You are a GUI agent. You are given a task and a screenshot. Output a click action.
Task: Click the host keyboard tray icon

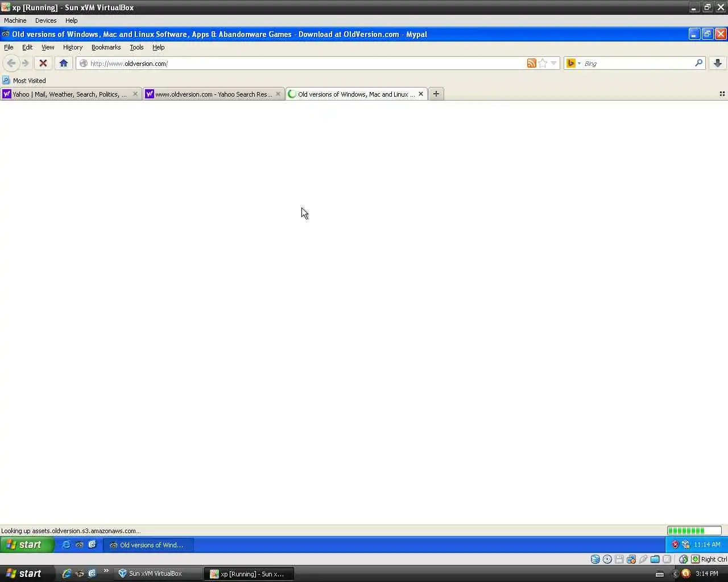point(660,573)
